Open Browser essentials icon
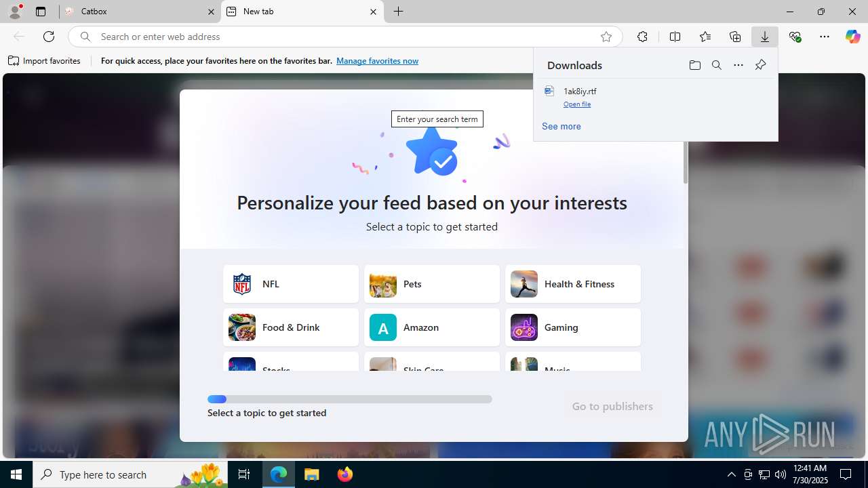The height and width of the screenshot is (488, 868). [795, 37]
